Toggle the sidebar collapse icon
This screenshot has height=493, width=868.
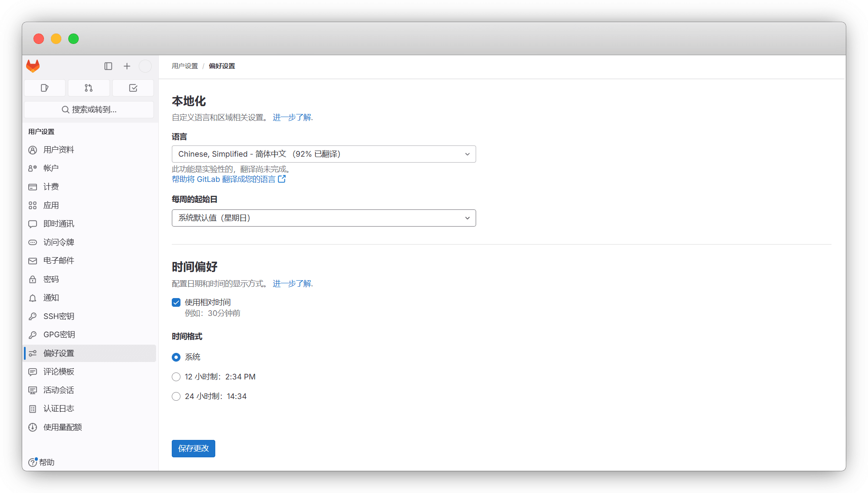pos(108,66)
